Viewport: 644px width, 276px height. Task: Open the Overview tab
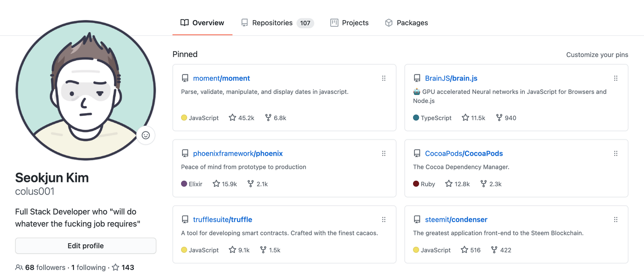[202, 23]
